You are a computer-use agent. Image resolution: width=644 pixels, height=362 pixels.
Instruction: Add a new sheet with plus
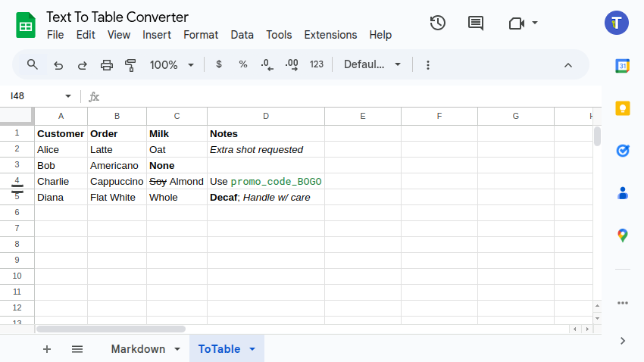(x=47, y=349)
